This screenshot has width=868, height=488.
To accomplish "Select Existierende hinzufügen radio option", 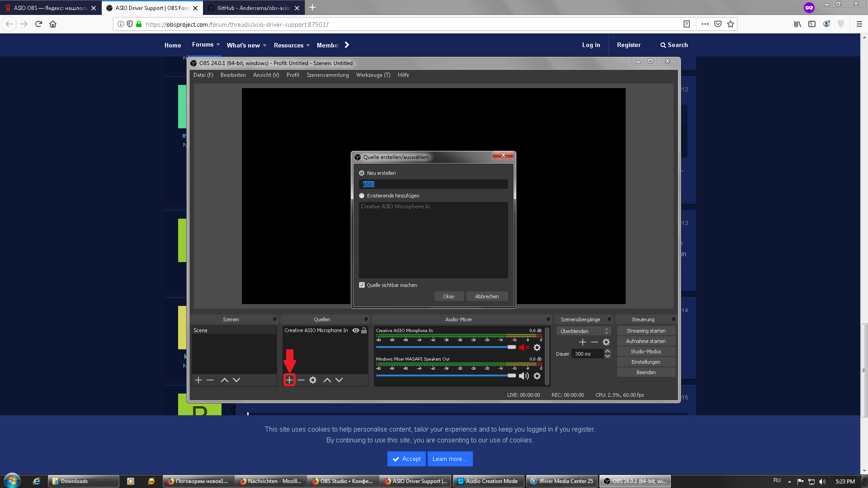I will pyautogui.click(x=362, y=196).
